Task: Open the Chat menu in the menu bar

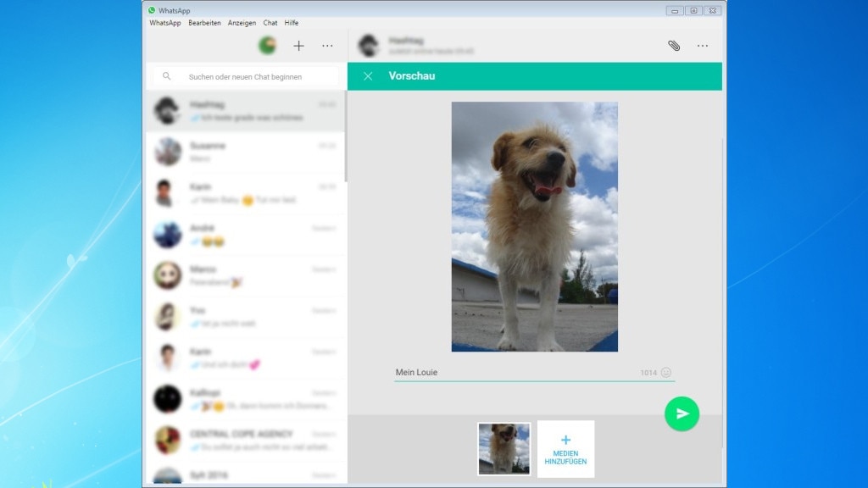Action: pyautogui.click(x=269, y=23)
